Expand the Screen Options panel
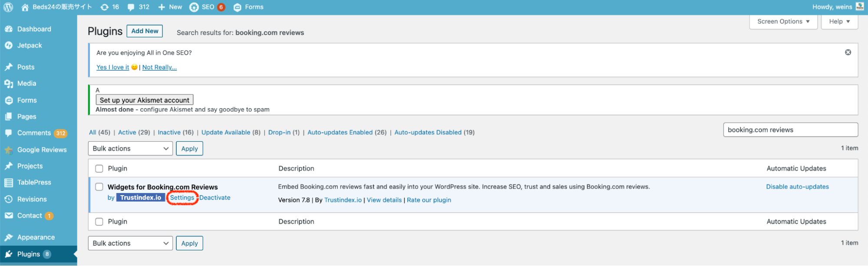Viewport: 868px width, 266px height. point(783,21)
